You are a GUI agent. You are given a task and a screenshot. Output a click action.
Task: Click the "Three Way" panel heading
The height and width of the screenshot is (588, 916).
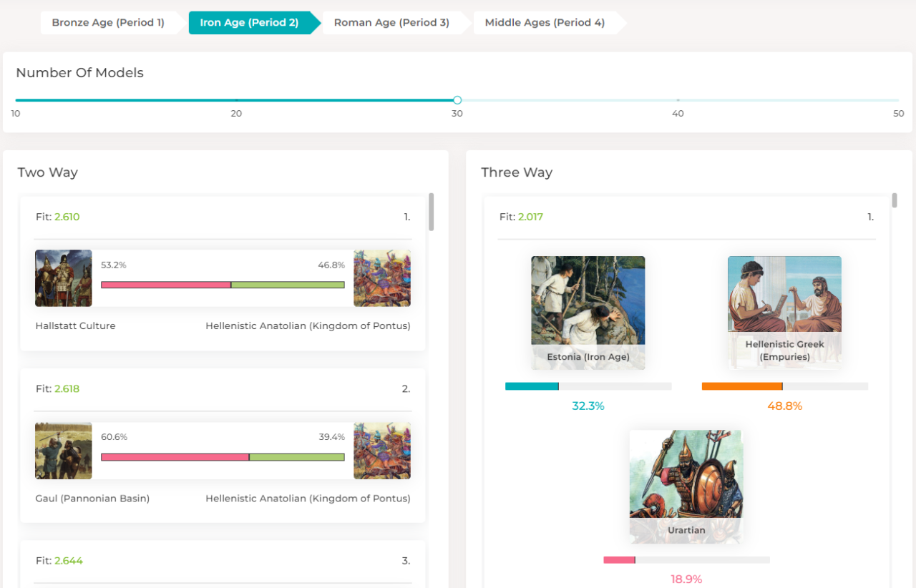coord(517,172)
